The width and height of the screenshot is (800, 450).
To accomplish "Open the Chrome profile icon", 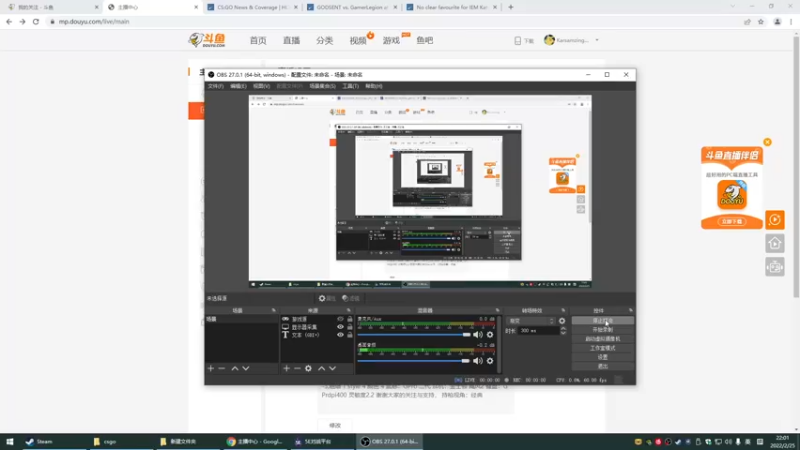I will tap(777, 21).
